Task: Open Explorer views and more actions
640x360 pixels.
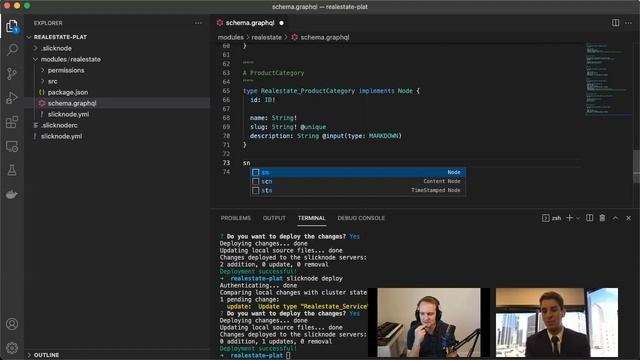Action: (198, 23)
